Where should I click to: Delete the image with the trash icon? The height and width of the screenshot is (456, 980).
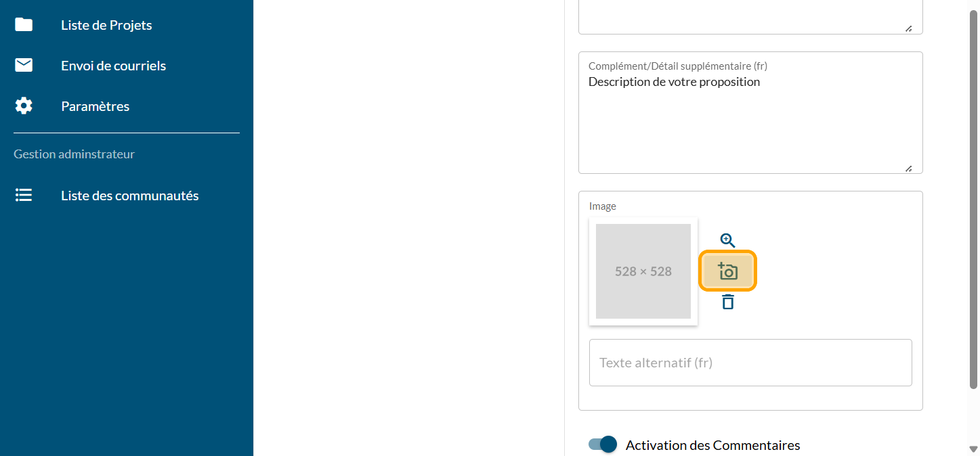point(727,302)
